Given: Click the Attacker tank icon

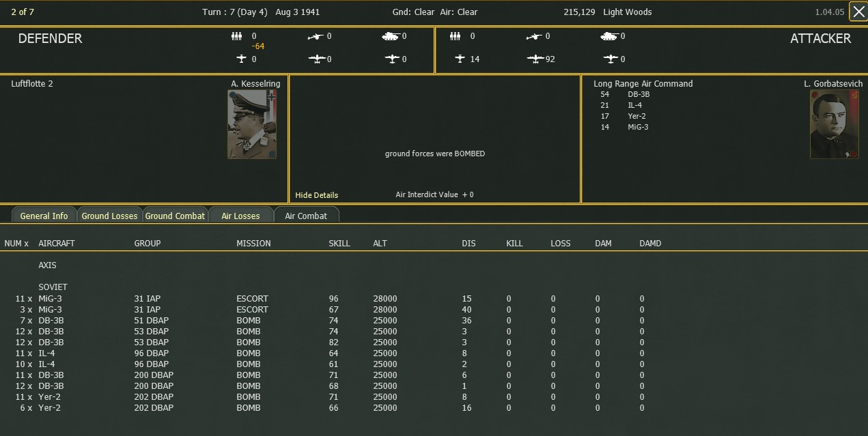Looking at the screenshot, I should click(x=609, y=37).
